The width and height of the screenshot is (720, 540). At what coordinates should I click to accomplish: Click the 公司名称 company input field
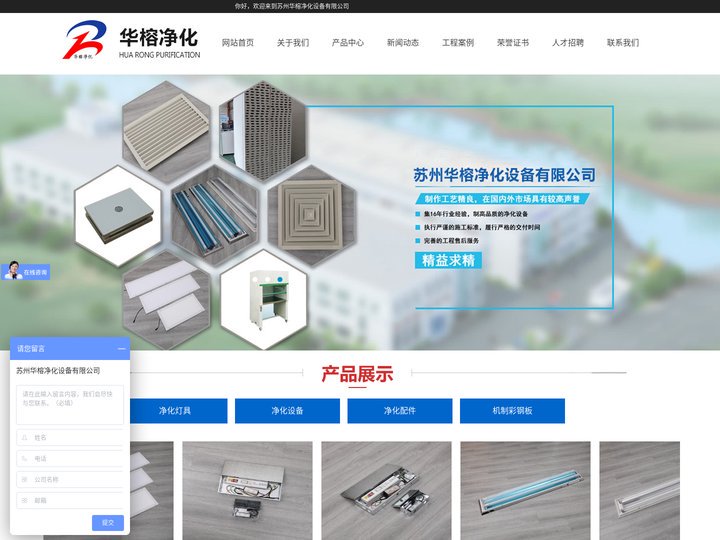(70, 479)
